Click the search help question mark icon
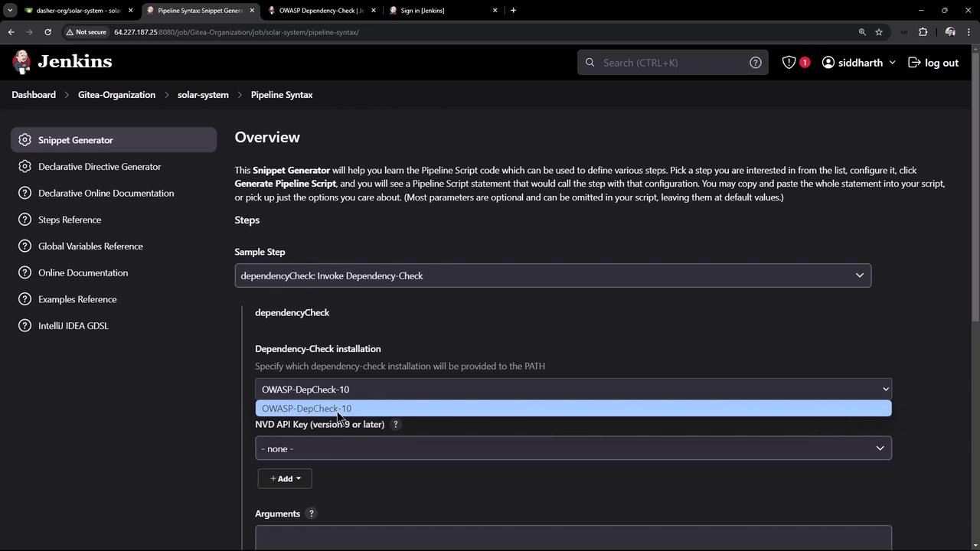The width and height of the screenshot is (980, 551). click(x=755, y=63)
